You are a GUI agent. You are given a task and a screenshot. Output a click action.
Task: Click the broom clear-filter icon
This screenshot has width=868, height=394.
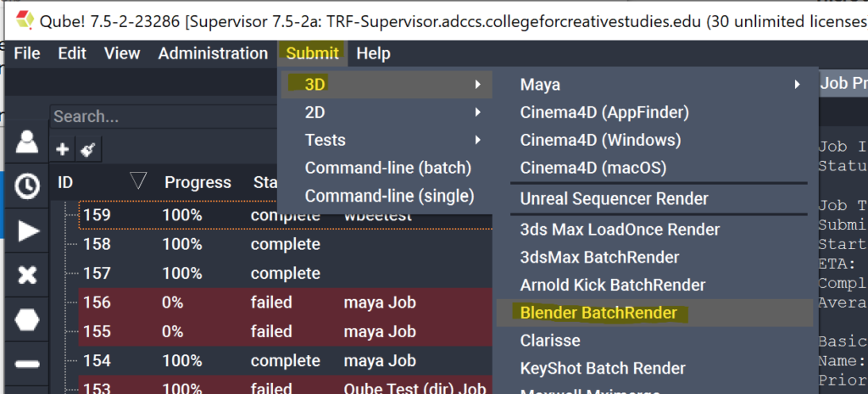(x=86, y=149)
